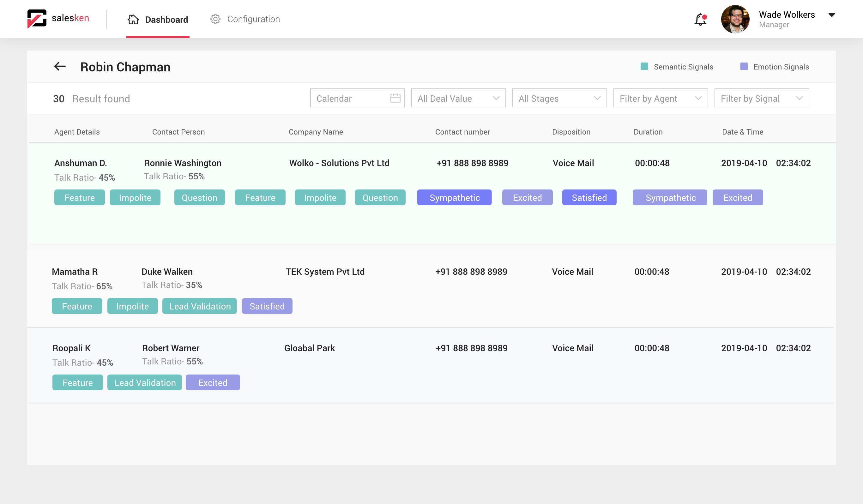Switch to the Configuration tab

[x=245, y=19]
